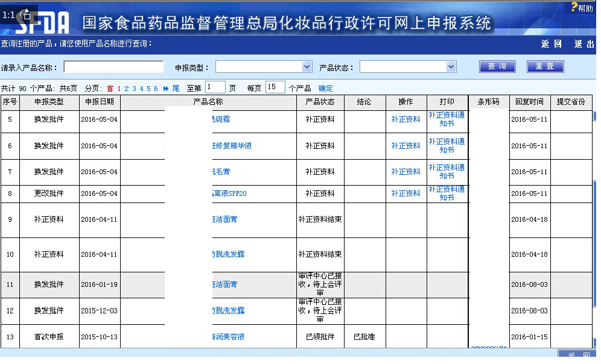Click the 查询 search button
The height and width of the screenshot is (364, 601).
point(497,67)
